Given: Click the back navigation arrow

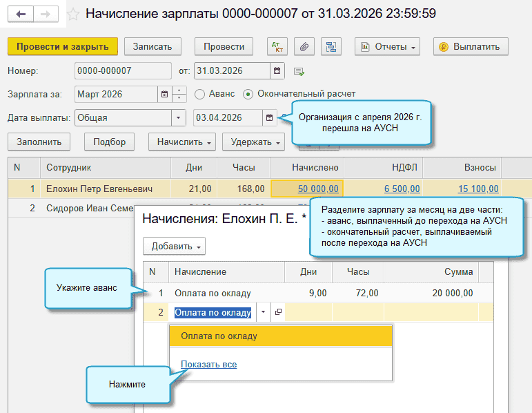Looking at the screenshot, I should (21, 14).
